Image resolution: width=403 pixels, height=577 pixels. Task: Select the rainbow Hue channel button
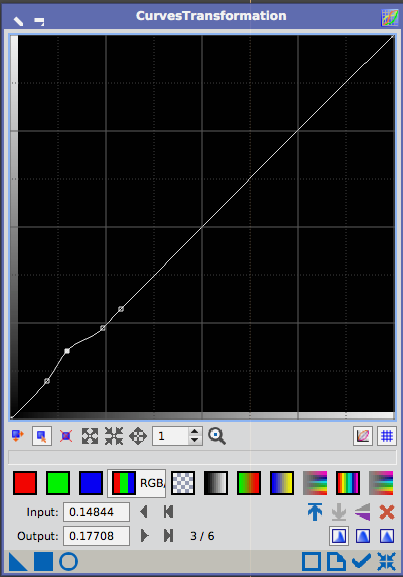click(348, 483)
